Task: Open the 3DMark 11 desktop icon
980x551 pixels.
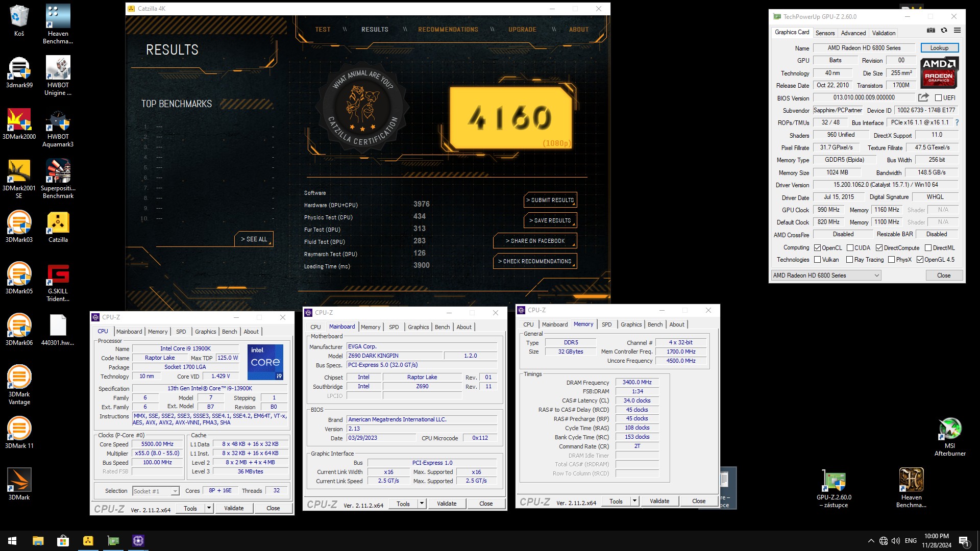Action: (x=19, y=433)
